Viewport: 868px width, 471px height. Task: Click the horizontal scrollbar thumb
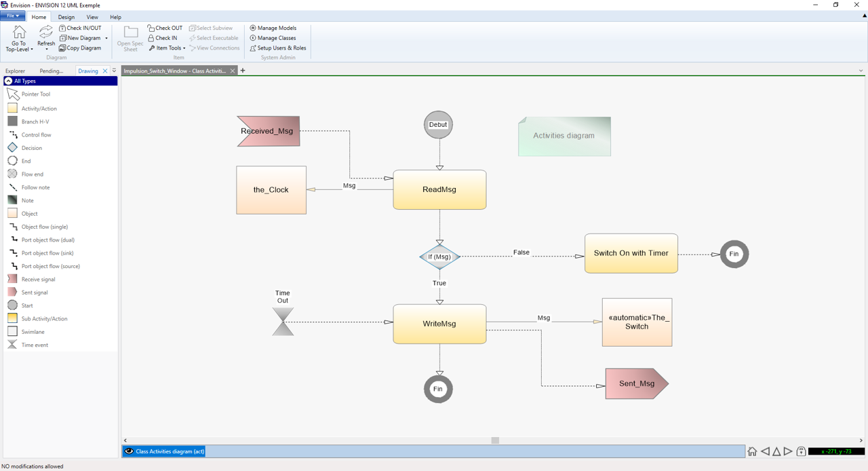(x=495, y=440)
